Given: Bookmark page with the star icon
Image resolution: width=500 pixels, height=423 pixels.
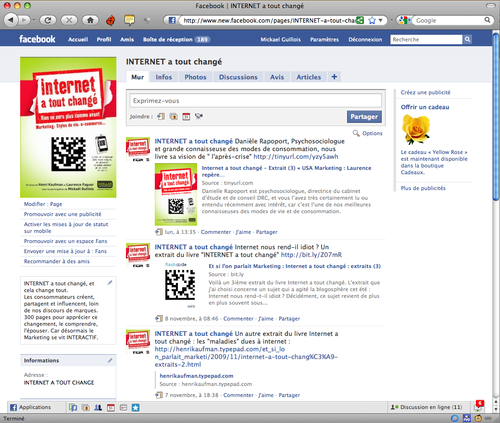Looking at the screenshot, I should click(x=372, y=20).
